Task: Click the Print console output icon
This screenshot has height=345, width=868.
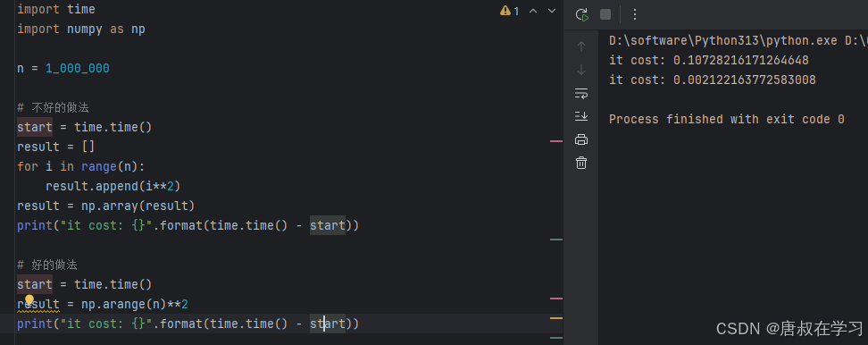Action: tap(581, 139)
